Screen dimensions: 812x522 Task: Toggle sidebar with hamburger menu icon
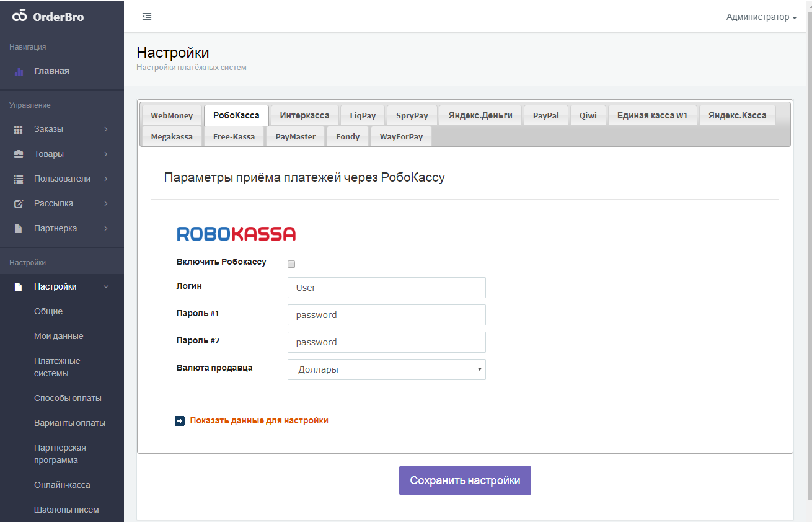pos(147,17)
